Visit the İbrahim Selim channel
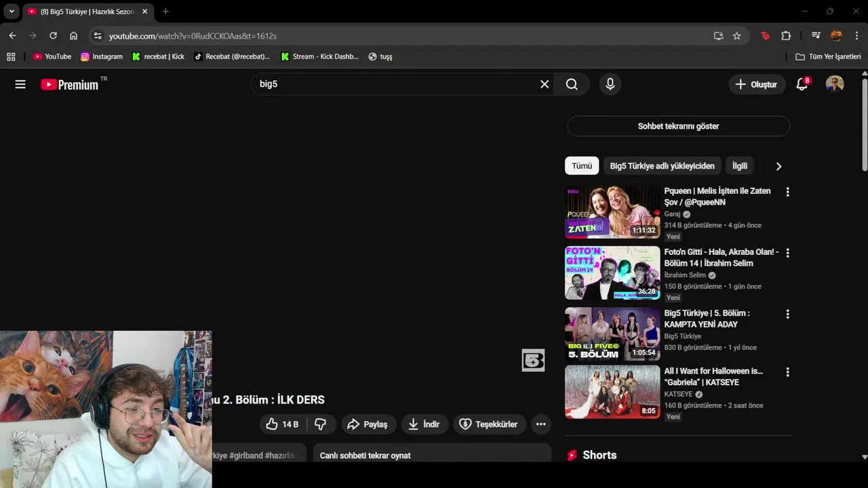This screenshot has width=868, height=488. (x=685, y=275)
